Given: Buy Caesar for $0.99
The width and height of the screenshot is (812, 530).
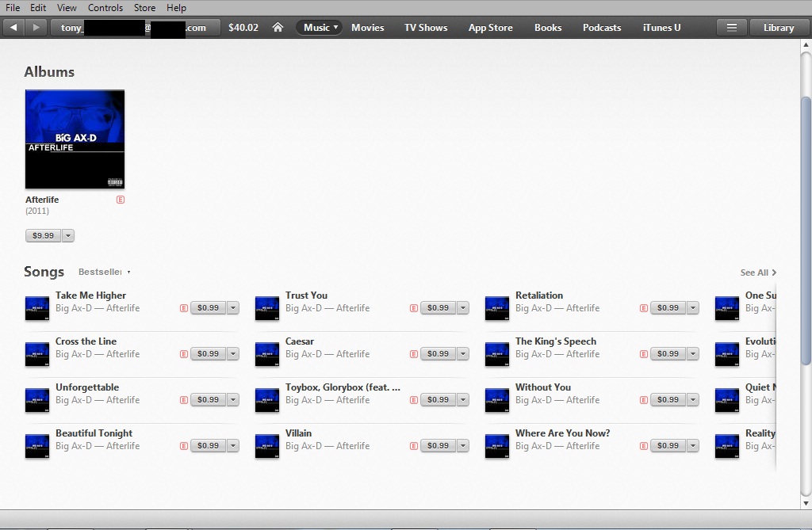Looking at the screenshot, I should coord(438,354).
